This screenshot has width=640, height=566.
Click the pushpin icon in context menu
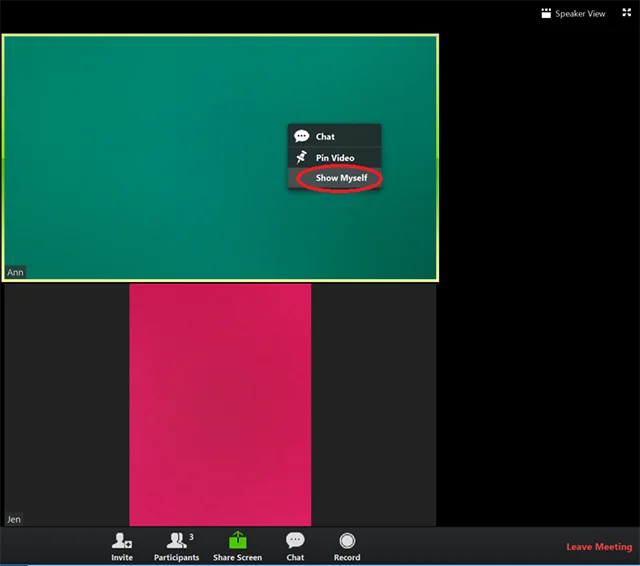coord(302,157)
